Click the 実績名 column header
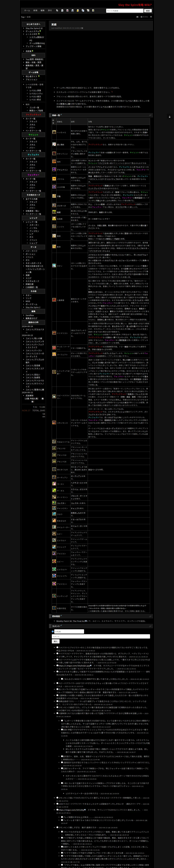174x868 pixels. [63, 122]
